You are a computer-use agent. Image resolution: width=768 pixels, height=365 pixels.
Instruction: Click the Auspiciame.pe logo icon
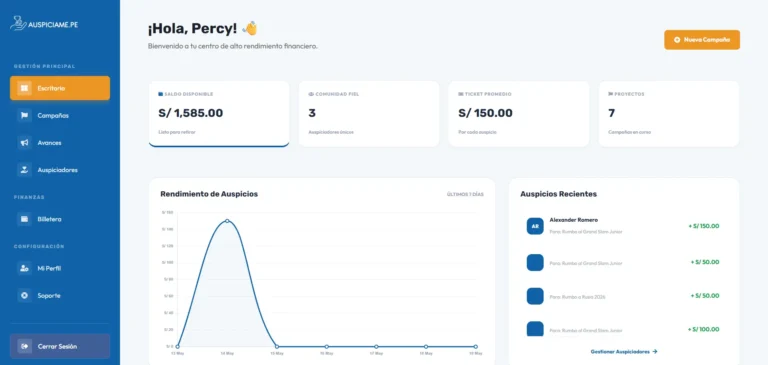point(18,23)
